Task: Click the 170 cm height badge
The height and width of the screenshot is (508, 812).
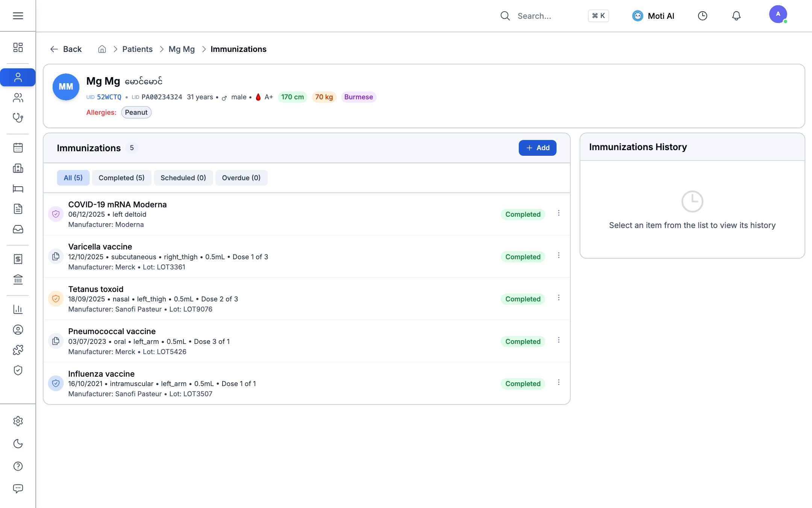Action: (292, 97)
